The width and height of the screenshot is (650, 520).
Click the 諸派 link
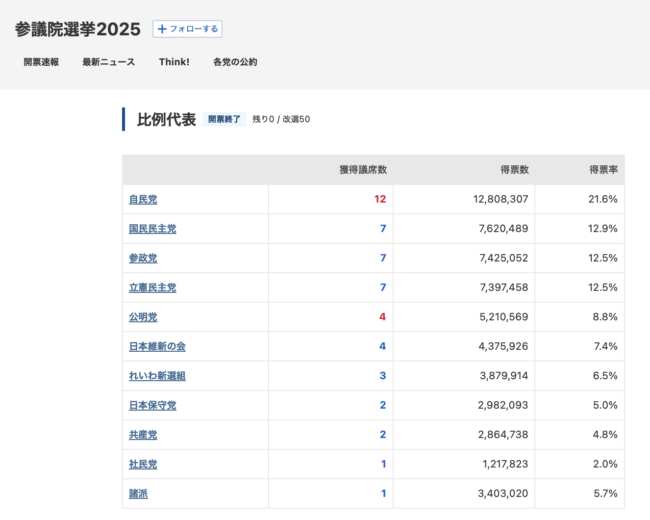click(138, 494)
